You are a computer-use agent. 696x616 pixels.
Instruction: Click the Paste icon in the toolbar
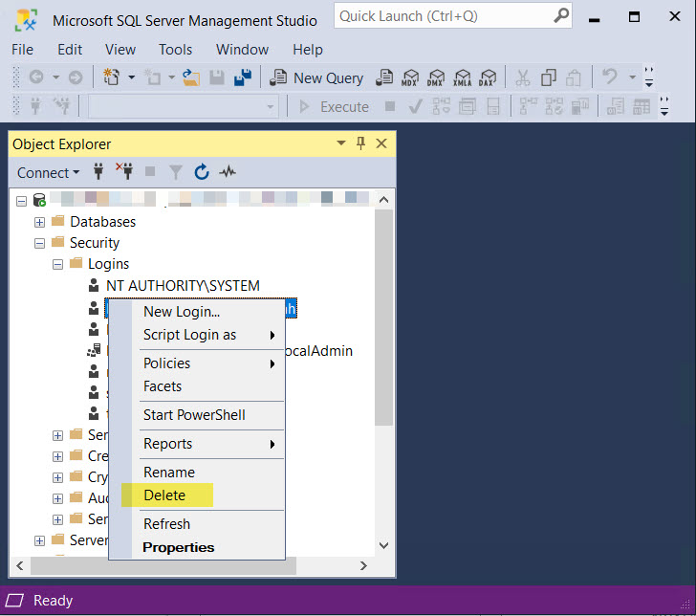click(x=574, y=78)
